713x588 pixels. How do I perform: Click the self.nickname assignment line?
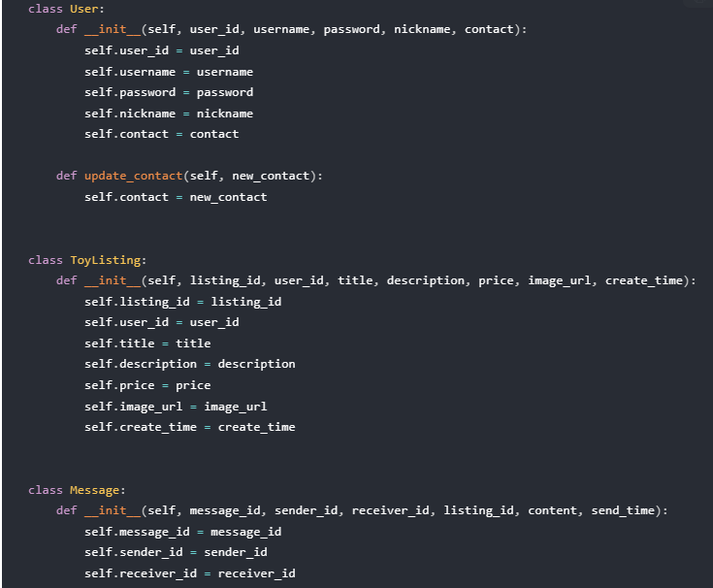tap(169, 114)
